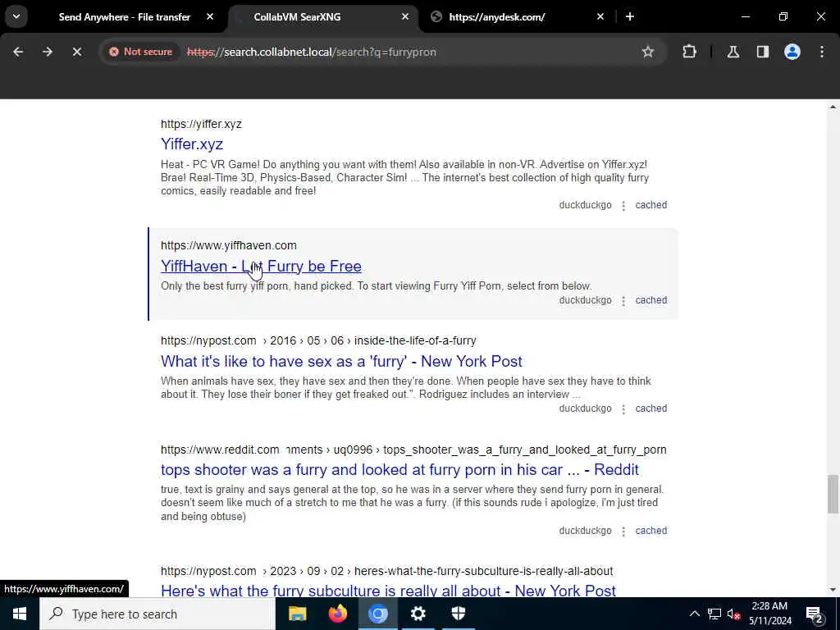
Task: Launch Firefox from the taskbar
Action: point(337,614)
